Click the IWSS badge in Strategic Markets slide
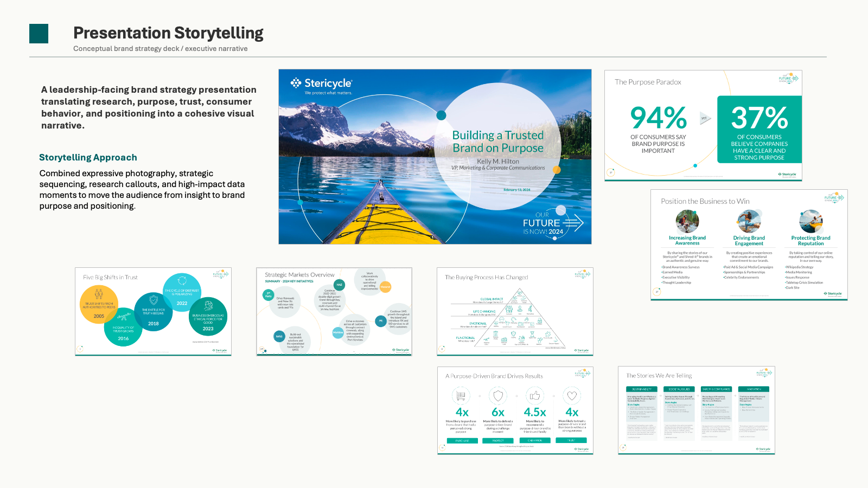This screenshot has width=868, height=488. (279, 336)
